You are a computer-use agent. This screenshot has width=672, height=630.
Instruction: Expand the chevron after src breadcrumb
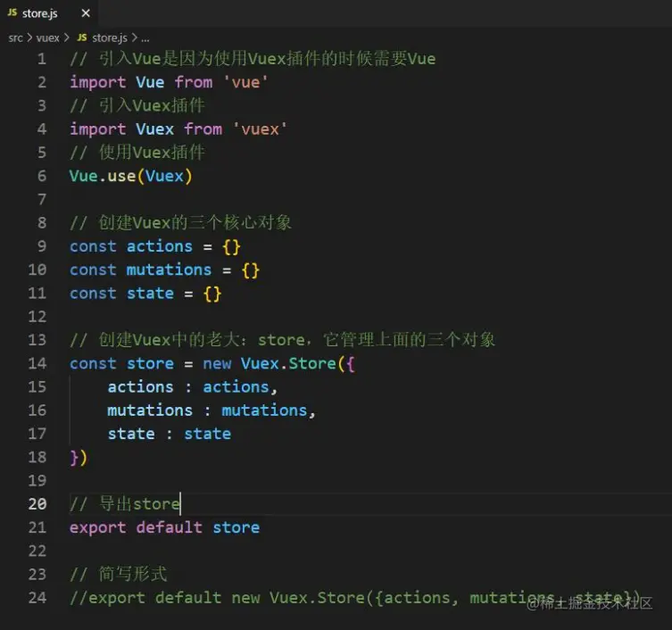[29, 38]
